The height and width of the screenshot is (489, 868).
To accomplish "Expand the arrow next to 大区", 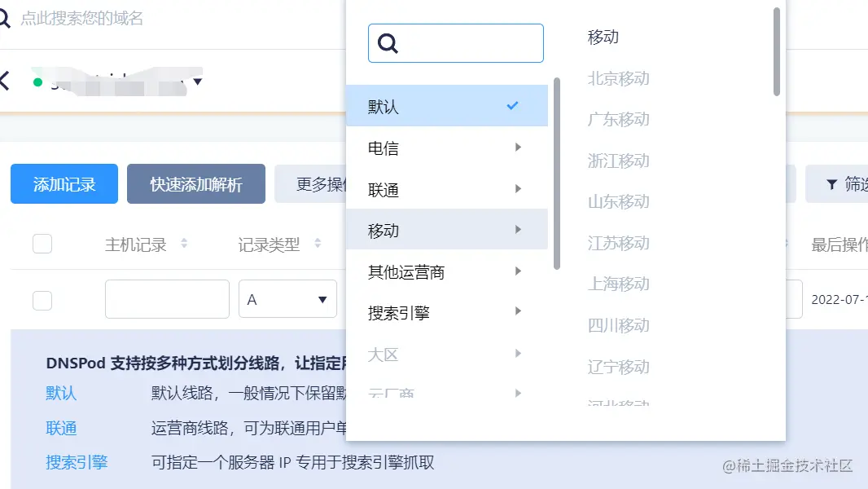I will (518, 354).
